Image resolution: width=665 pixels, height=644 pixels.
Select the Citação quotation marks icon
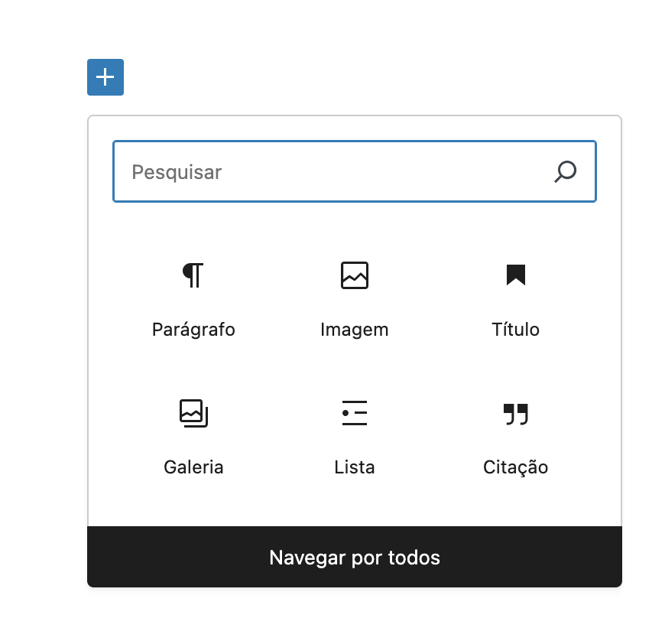516,414
